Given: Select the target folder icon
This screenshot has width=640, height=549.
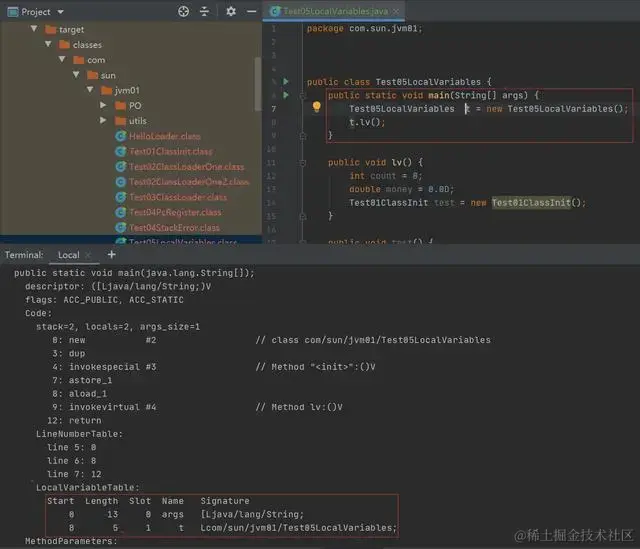Looking at the screenshot, I should coord(51,29).
